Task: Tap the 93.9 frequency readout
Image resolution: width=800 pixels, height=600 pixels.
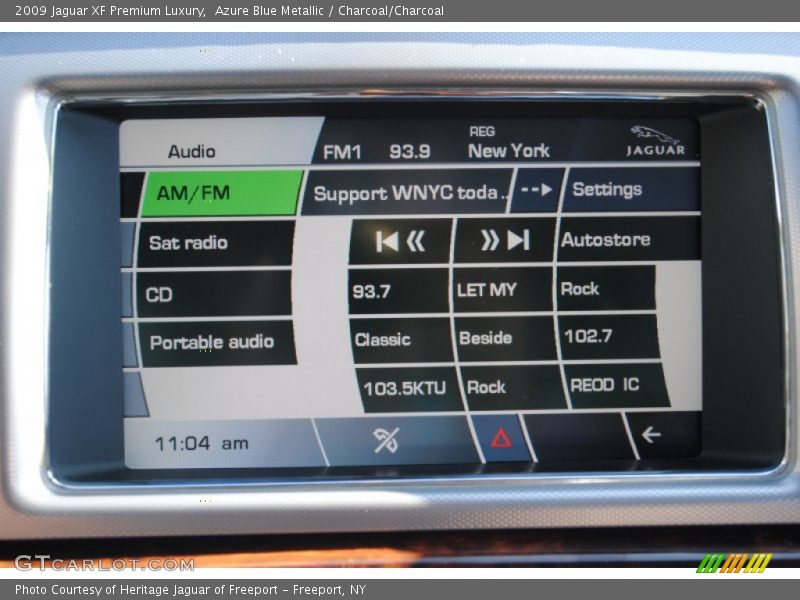Action: pyautogui.click(x=410, y=152)
